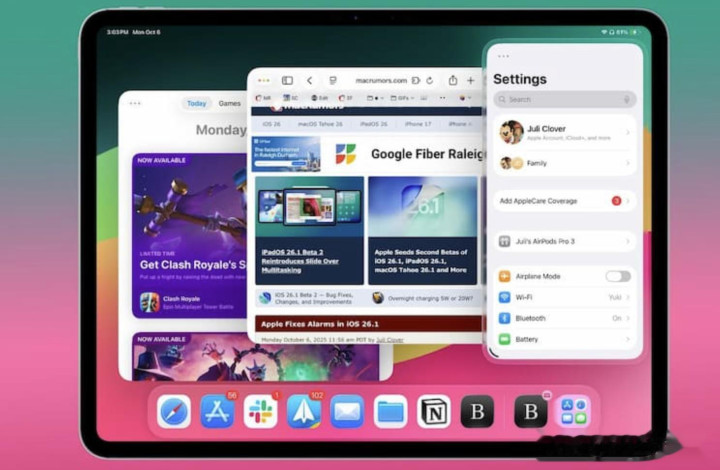Click the Google Fiber logo in the ad
The width and height of the screenshot is (720, 470).
click(345, 154)
